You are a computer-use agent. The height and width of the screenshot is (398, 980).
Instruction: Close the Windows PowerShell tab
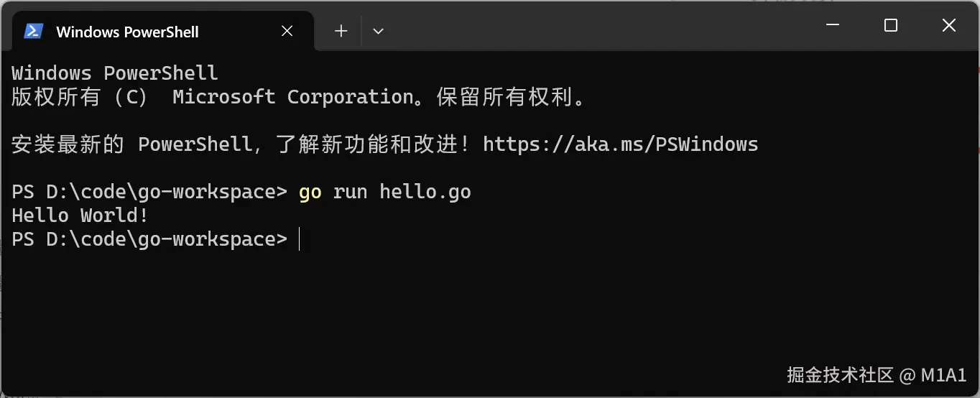pos(287,32)
